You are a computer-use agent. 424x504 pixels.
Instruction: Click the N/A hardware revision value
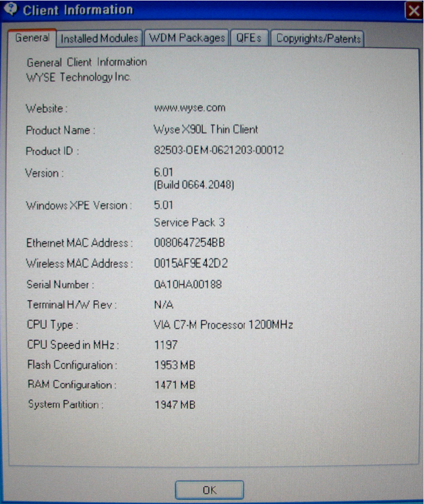(x=164, y=304)
